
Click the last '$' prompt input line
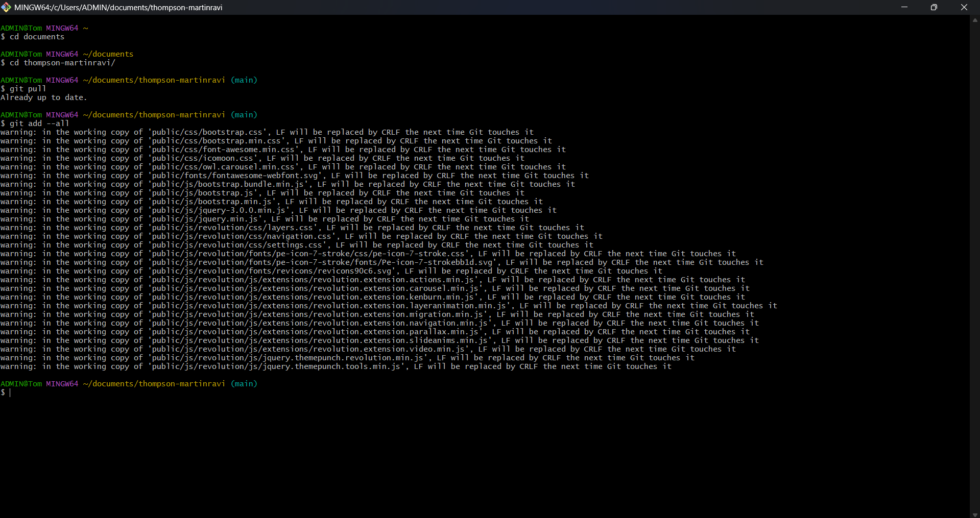click(x=6, y=392)
